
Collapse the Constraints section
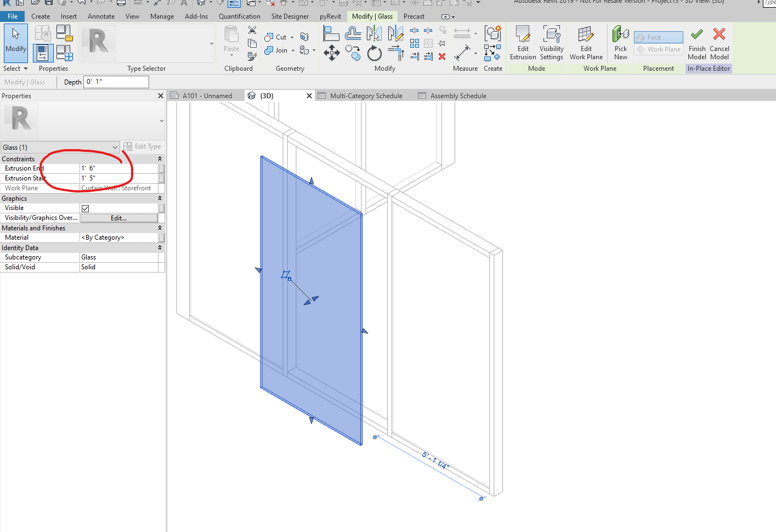pos(160,159)
